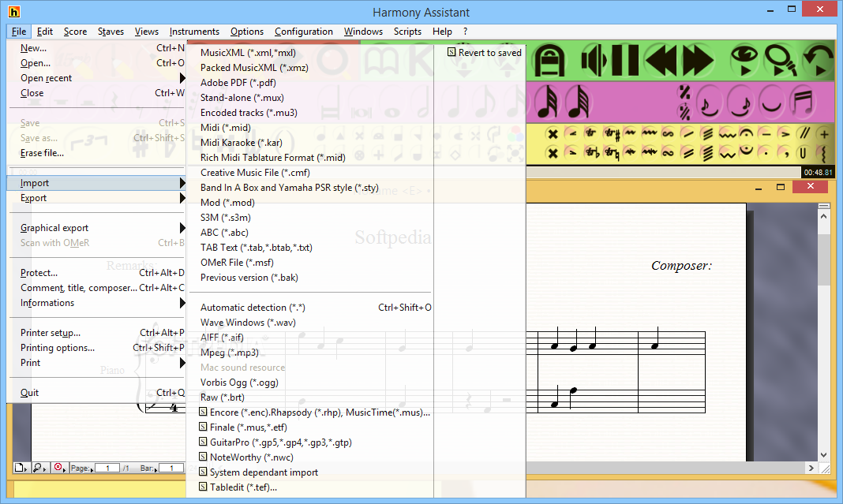Click the caesura double-slash symbol
The height and width of the screenshot is (504, 843).
[804, 133]
